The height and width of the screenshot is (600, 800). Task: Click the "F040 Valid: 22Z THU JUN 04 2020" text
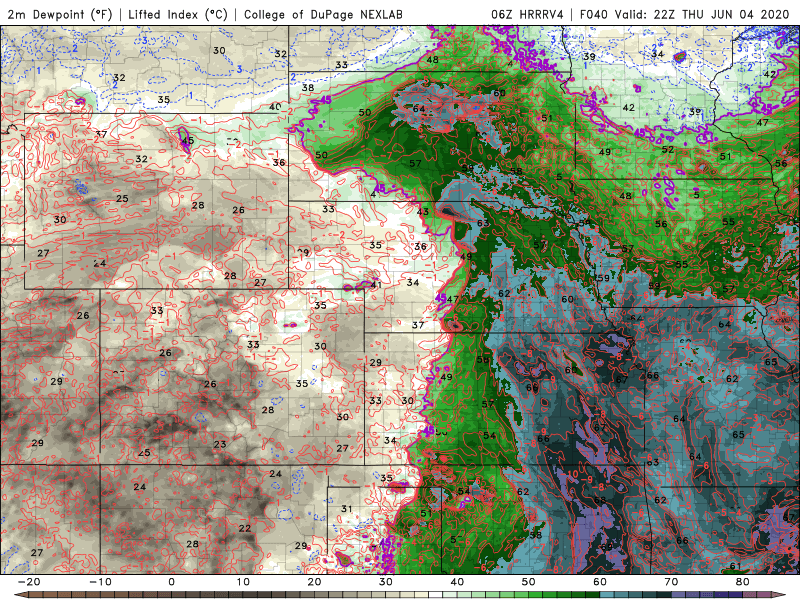click(x=685, y=14)
